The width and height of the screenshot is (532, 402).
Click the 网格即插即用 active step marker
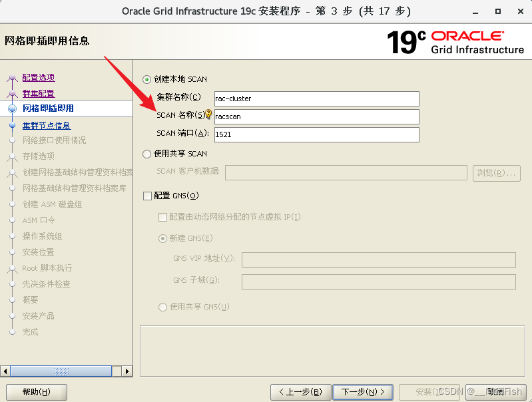12,108
